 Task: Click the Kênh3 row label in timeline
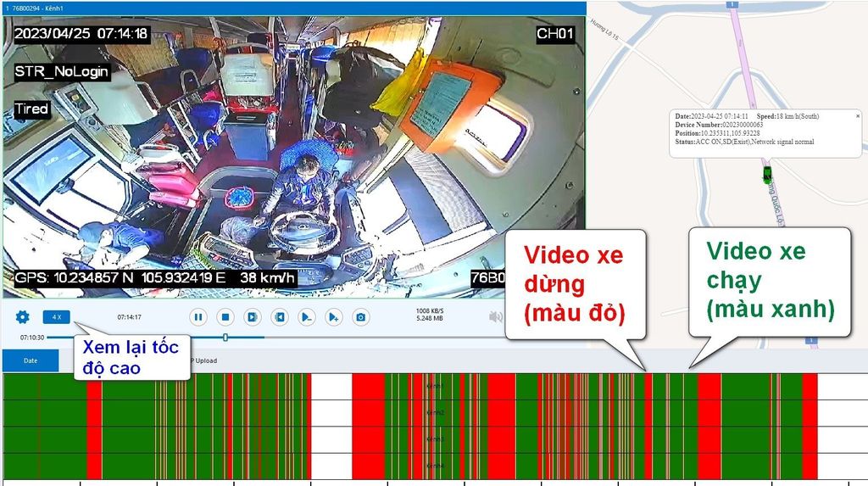coord(435,439)
